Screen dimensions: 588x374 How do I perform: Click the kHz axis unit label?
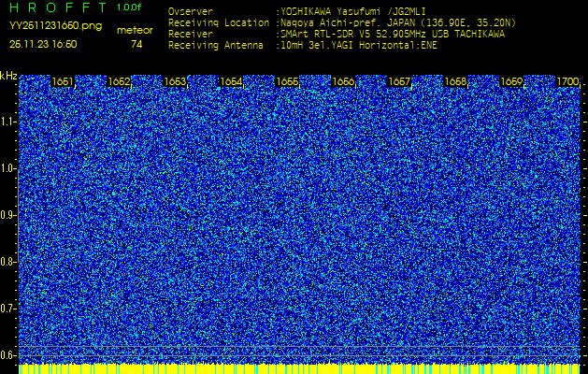[x=8, y=76]
